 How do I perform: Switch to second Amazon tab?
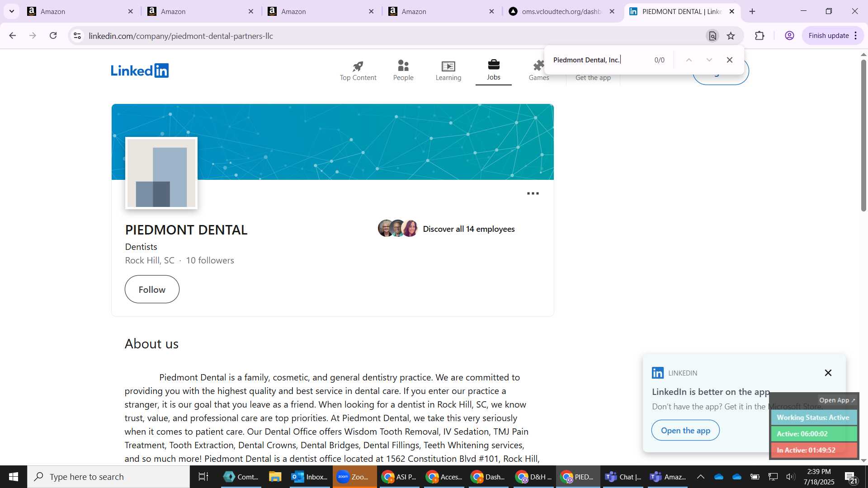(x=201, y=11)
